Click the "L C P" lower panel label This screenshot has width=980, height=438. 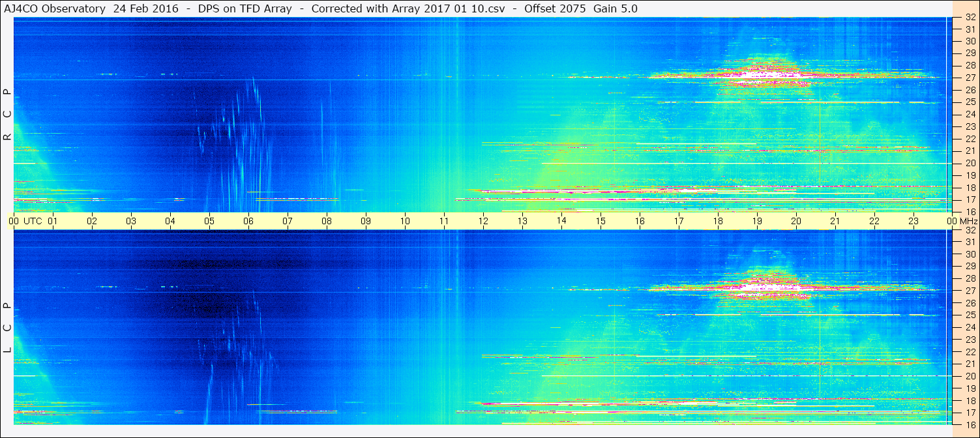(x=7, y=328)
